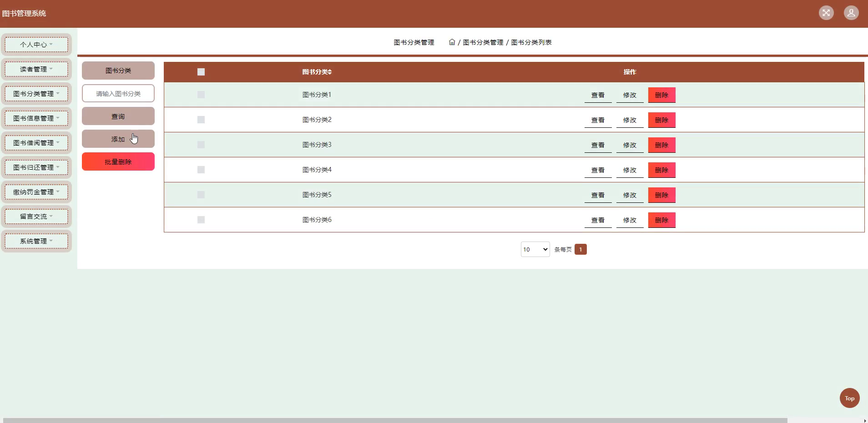The height and width of the screenshot is (423, 868).
Task: Click the 图书分类管理 page title heading
Action: (414, 42)
